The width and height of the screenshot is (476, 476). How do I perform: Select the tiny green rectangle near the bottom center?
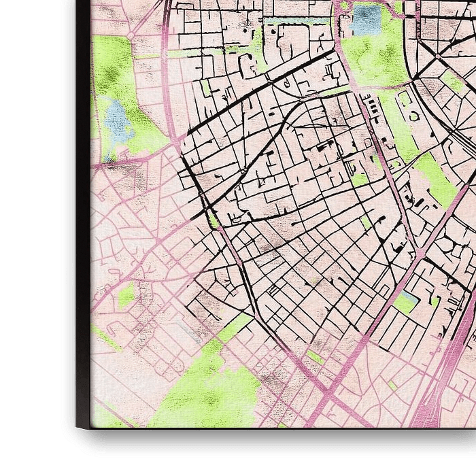(315, 357)
